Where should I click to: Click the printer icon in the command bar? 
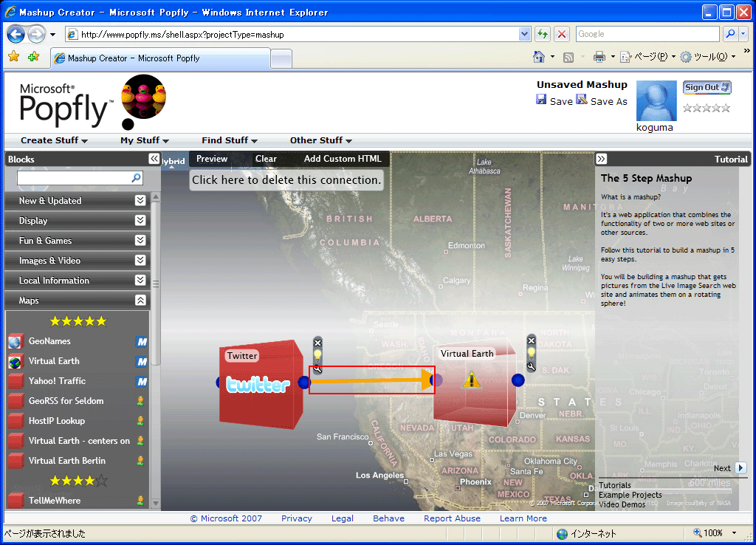599,57
